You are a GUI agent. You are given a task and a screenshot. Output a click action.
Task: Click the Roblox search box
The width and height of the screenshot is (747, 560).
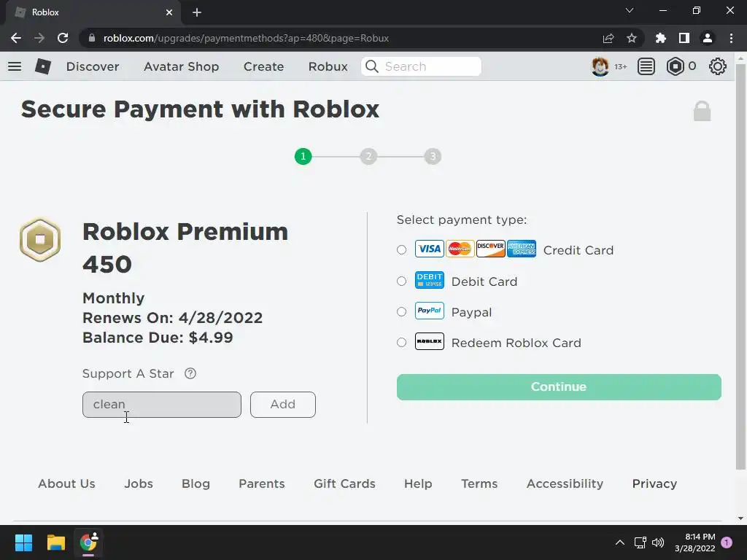[421, 66]
